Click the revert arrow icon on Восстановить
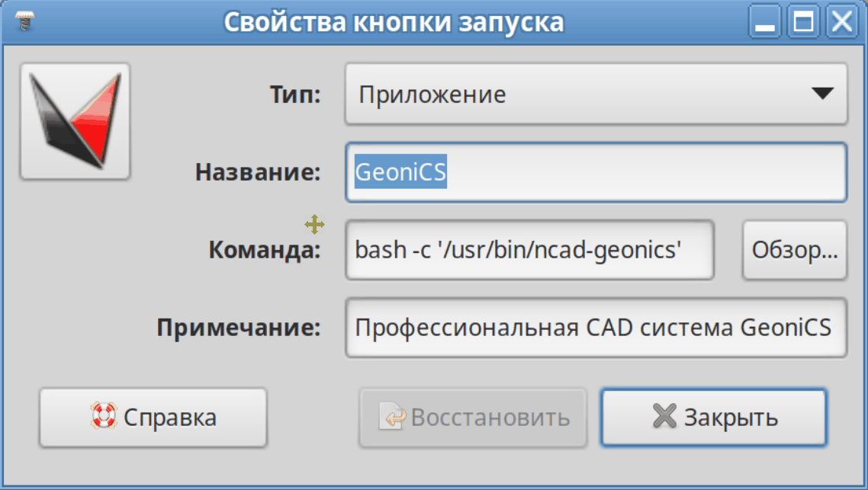The height and width of the screenshot is (490, 868). pos(394,417)
